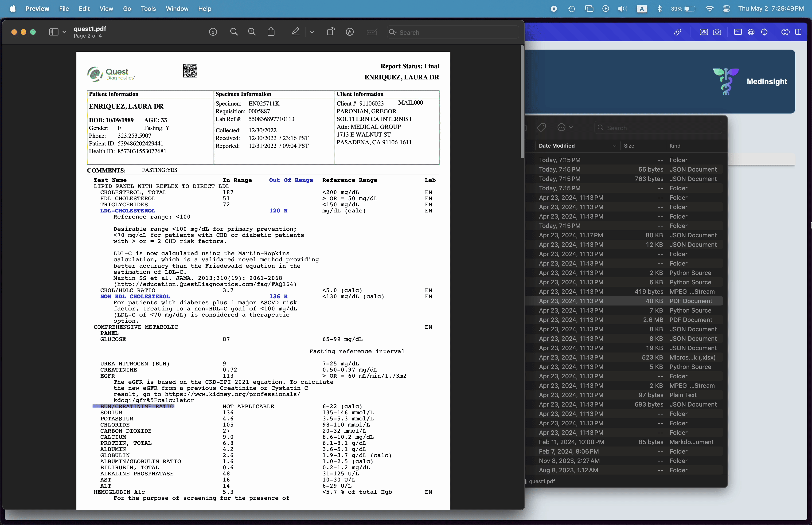
Task: Click the puzzle piece extensions icon
Action: 785,32
